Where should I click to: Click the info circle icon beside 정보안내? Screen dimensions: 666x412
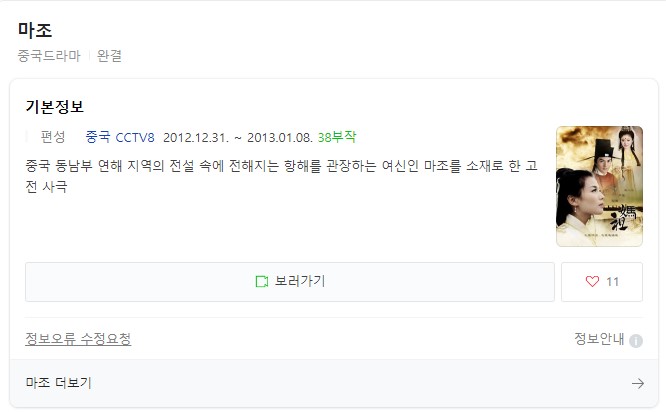click(635, 341)
